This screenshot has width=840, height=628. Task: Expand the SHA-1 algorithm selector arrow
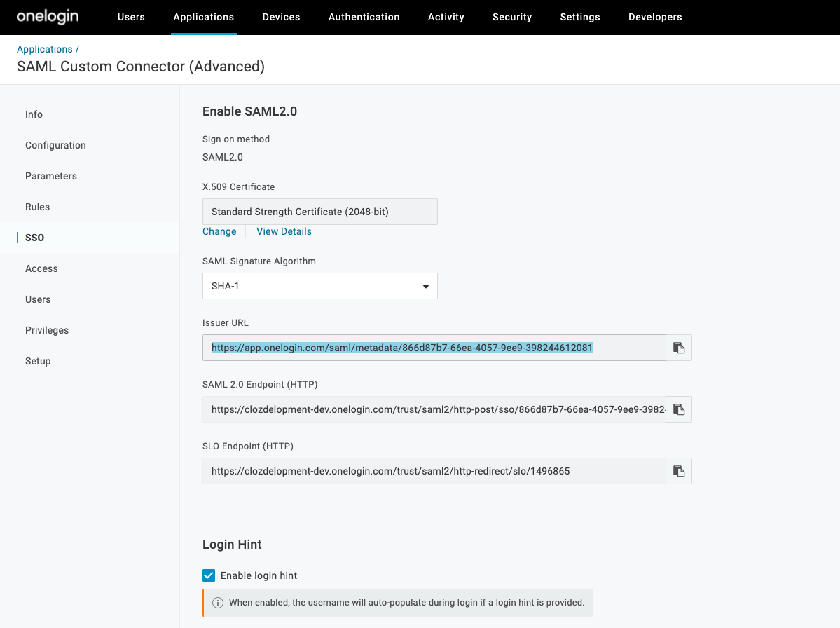tap(425, 286)
